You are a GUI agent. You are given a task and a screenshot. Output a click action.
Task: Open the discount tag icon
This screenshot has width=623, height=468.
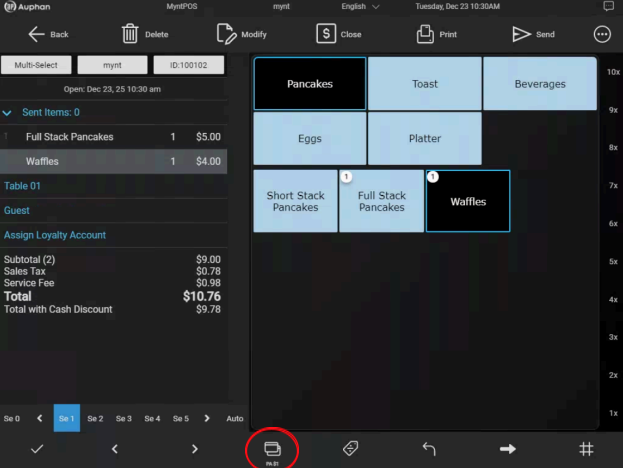(350, 449)
